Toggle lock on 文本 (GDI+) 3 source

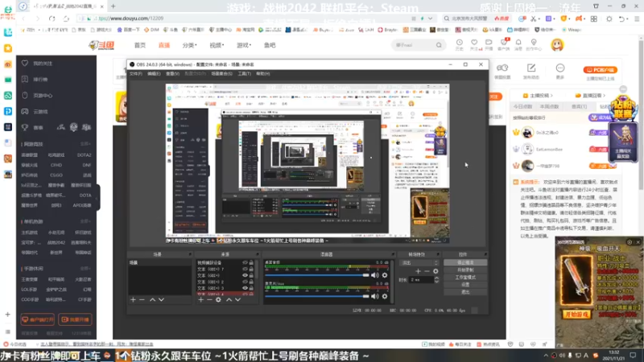click(x=251, y=288)
